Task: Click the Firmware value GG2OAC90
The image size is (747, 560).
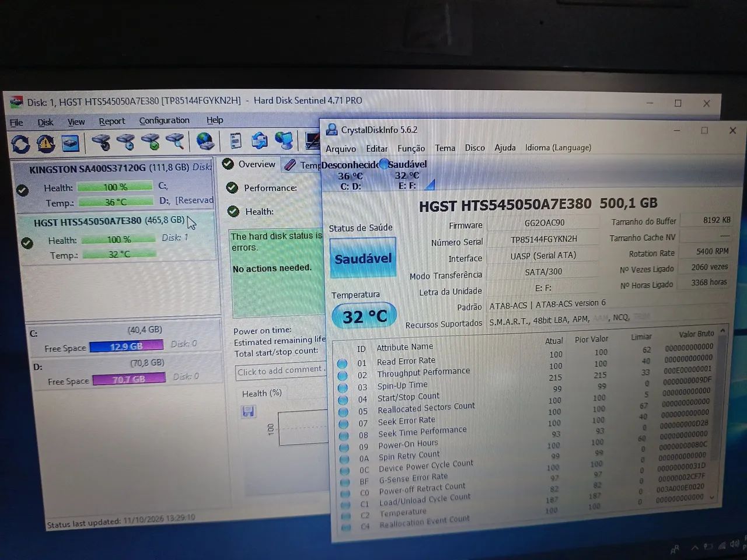Action: point(543,223)
